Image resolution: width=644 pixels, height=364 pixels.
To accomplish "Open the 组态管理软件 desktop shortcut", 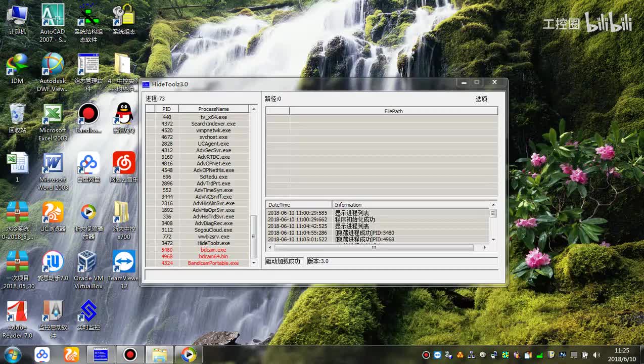I will [x=88, y=72].
